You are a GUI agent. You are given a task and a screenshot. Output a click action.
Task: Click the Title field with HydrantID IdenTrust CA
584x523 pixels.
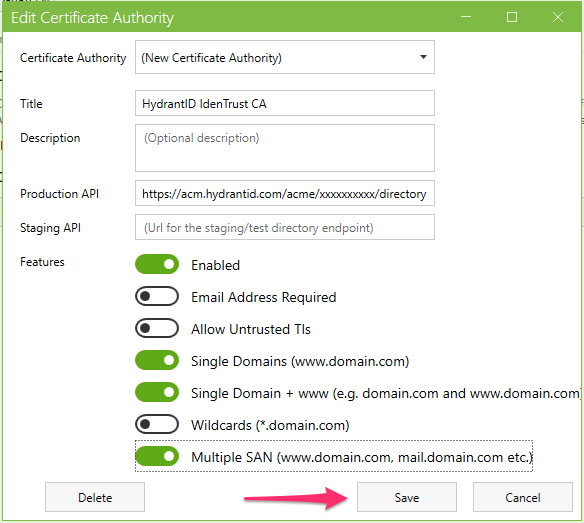(285, 103)
